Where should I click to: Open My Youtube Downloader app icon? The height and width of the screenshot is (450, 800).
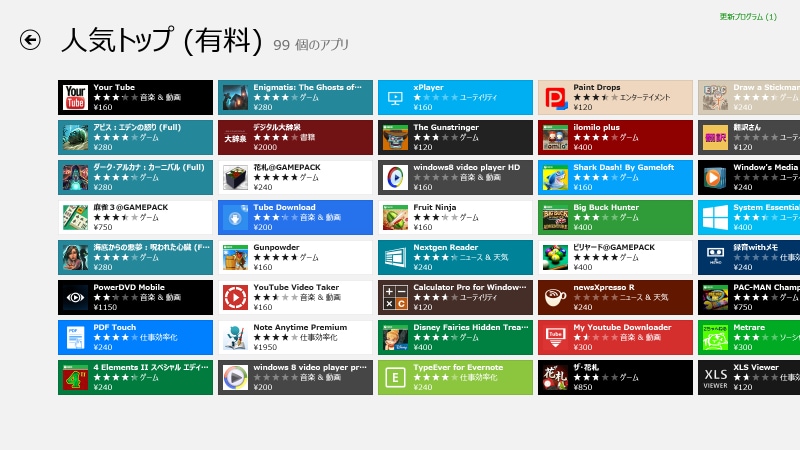(x=555, y=338)
